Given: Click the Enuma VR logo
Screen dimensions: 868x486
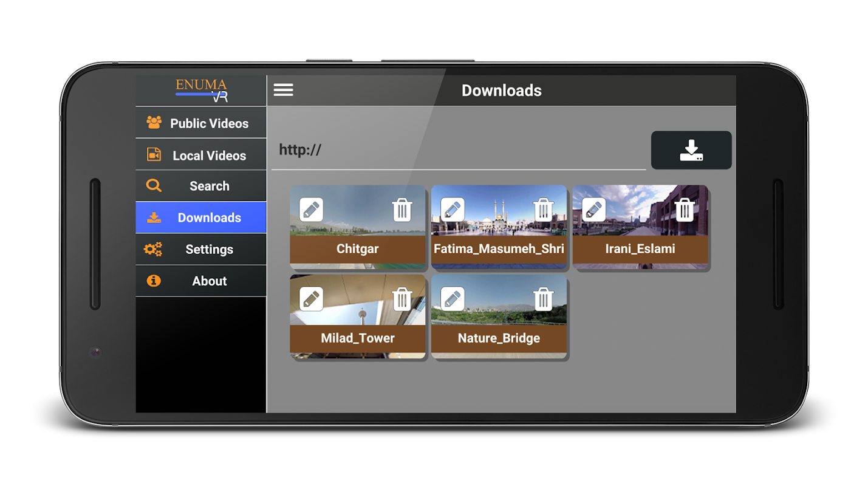Looking at the screenshot, I should tap(202, 90).
